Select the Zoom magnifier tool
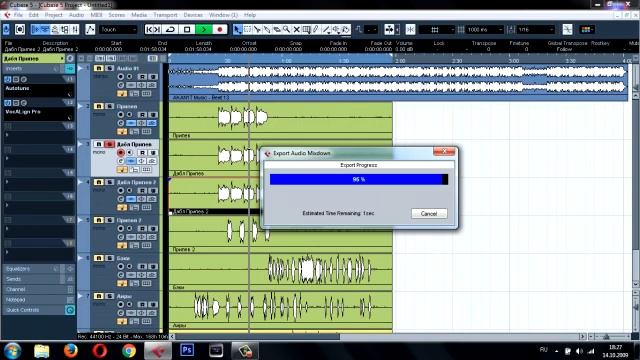This screenshot has width=640, height=360. [287, 29]
